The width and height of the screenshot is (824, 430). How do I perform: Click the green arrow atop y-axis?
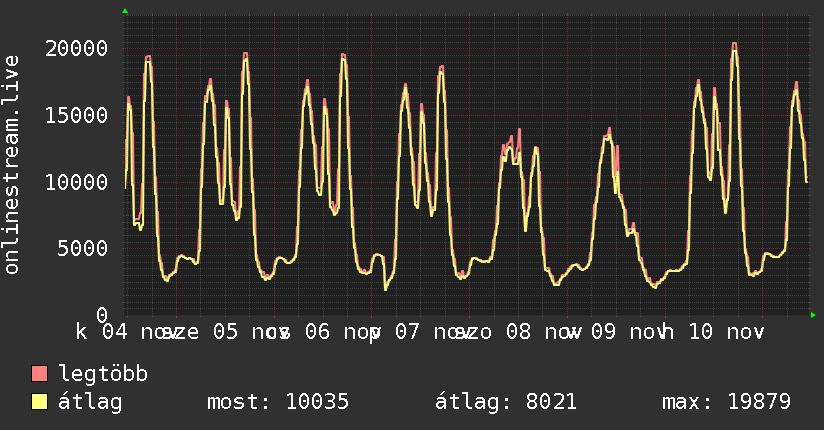point(125,11)
